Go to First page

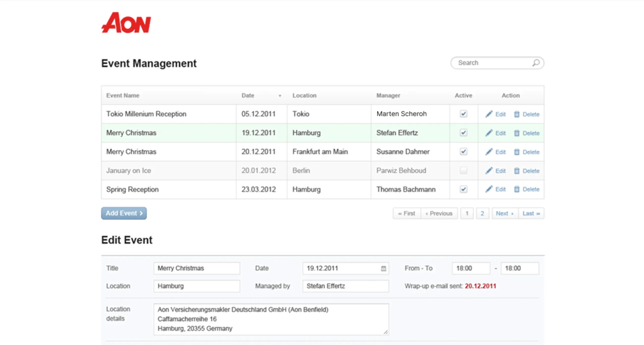[407, 214]
